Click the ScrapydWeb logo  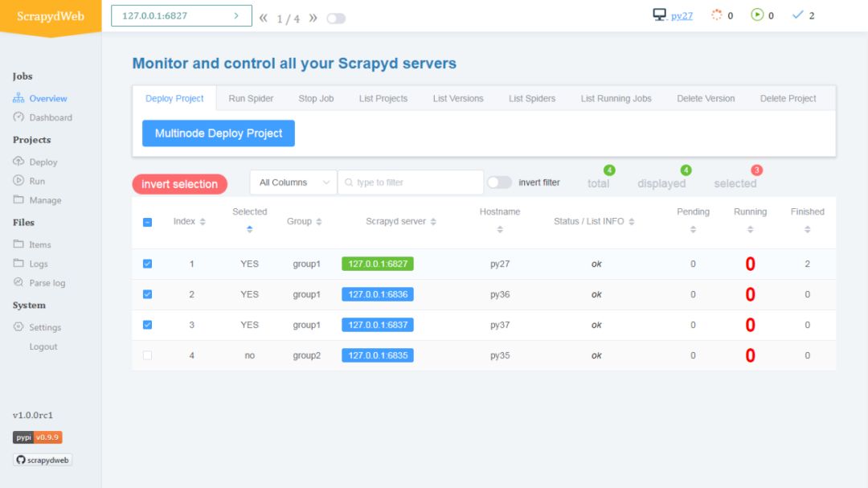(51, 16)
